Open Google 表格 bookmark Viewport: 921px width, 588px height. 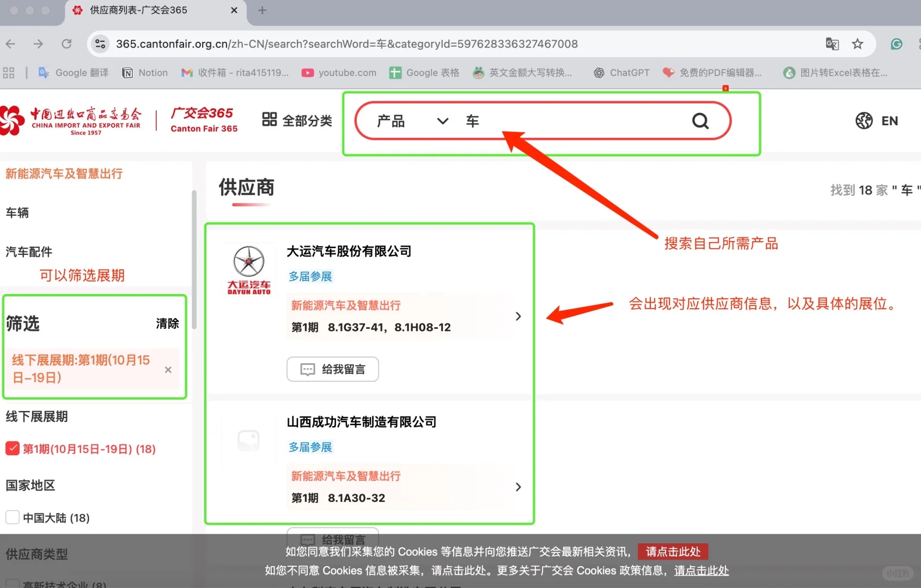(424, 73)
